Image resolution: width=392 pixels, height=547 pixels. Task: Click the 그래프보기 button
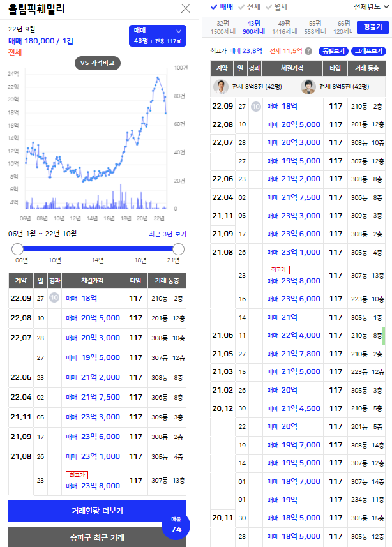pos(368,51)
